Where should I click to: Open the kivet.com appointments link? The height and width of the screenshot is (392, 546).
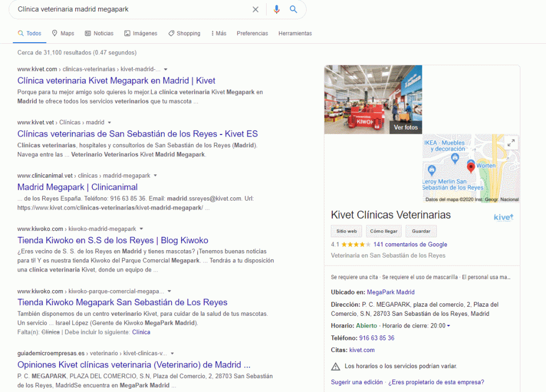point(362,350)
